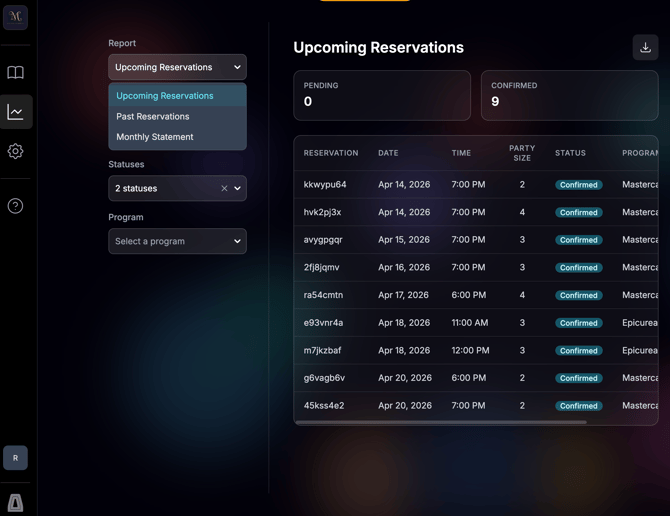Choose Past Reservations from the list
This screenshot has width=670, height=516.
[x=153, y=116]
